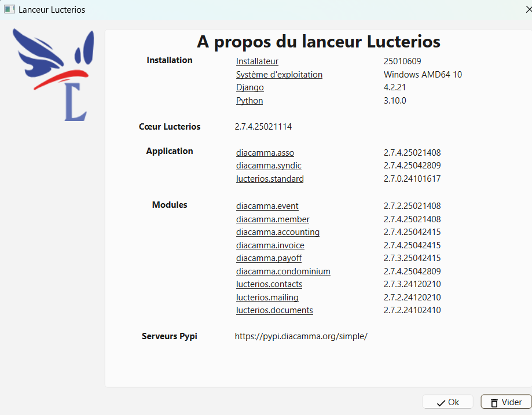Click the Python version 3.10.0
Image resolution: width=532 pixels, height=415 pixels.
pos(395,101)
